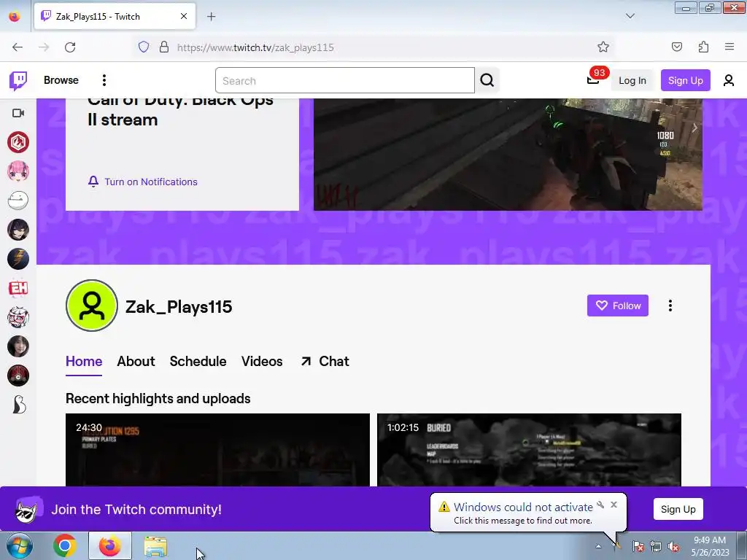Follow the Zak_Plays115 channel

[617, 306]
